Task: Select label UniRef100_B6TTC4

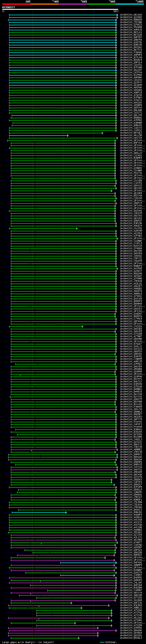Action: coord(131,50)
